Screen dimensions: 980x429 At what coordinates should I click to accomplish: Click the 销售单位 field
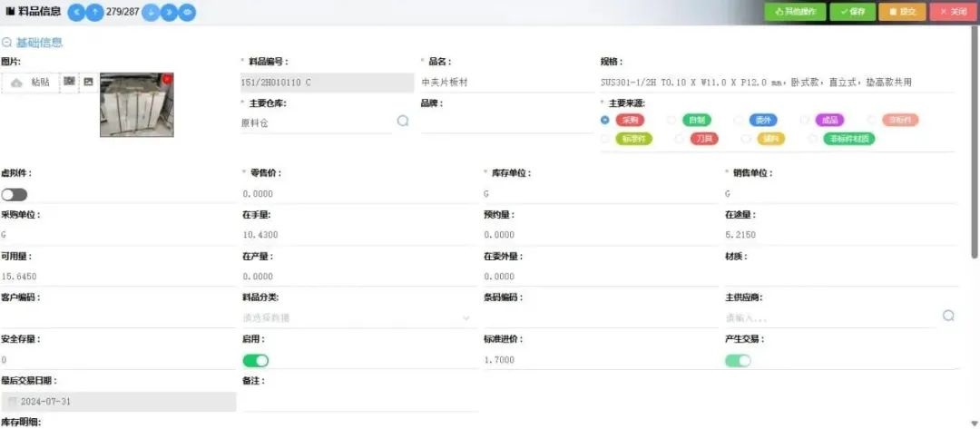(841, 193)
